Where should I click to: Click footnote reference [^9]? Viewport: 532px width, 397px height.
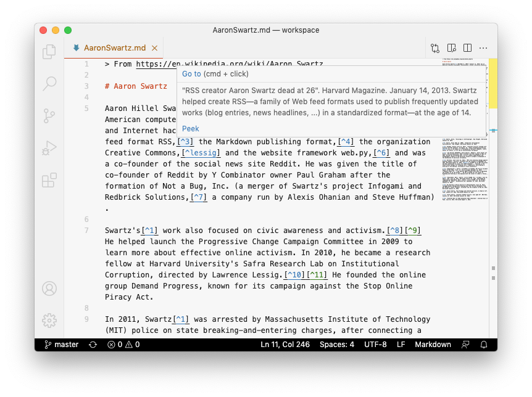(x=412, y=231)
